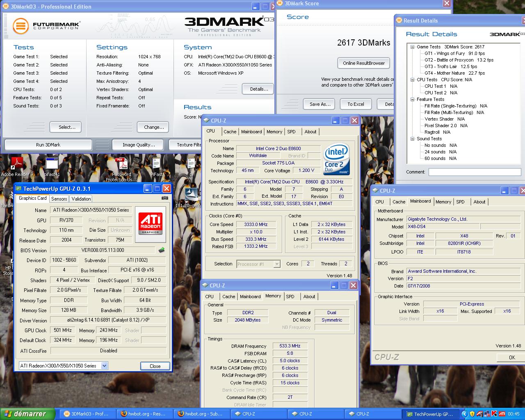Click the Change... settings button in 3DMark03

coord(154,127)
